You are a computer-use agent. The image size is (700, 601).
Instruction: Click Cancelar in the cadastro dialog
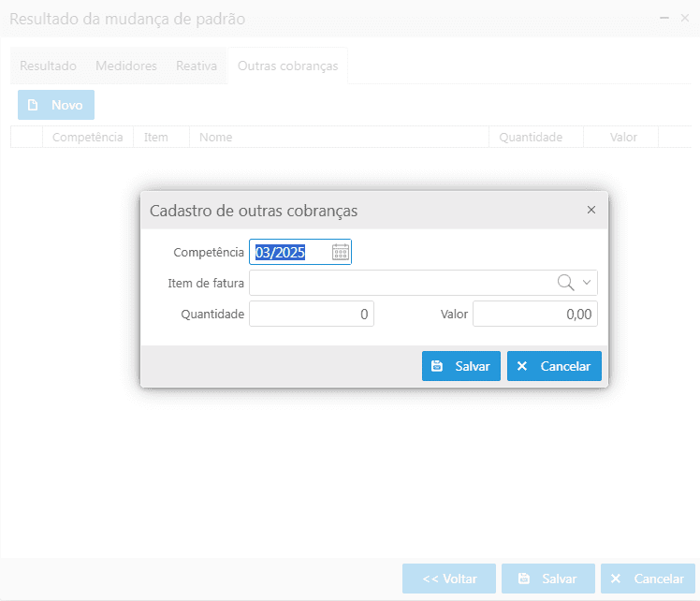554,366
